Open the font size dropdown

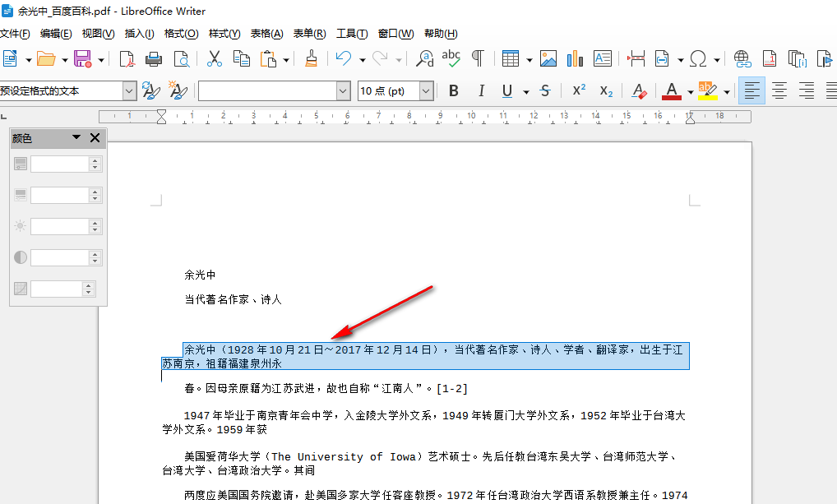(425, 90)
